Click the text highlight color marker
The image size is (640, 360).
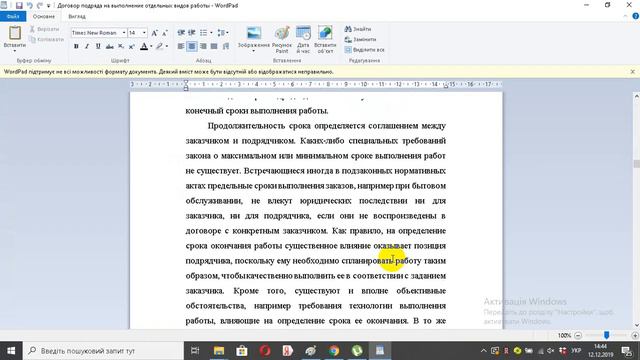tap(160, 47)
